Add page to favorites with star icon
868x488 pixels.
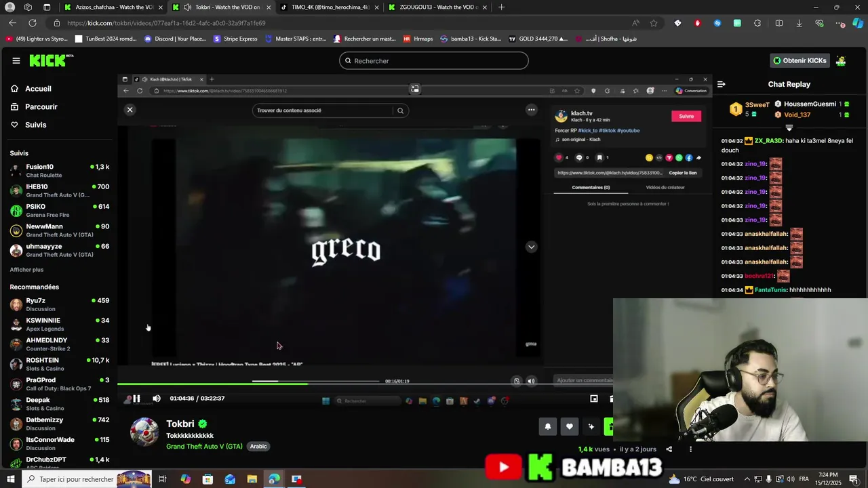click(654, 23)
